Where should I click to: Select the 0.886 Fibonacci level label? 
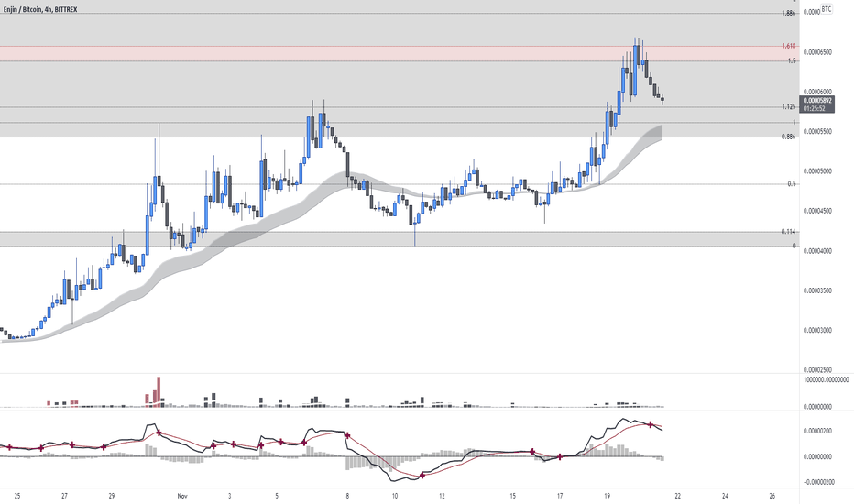click(x=788, y=137)
